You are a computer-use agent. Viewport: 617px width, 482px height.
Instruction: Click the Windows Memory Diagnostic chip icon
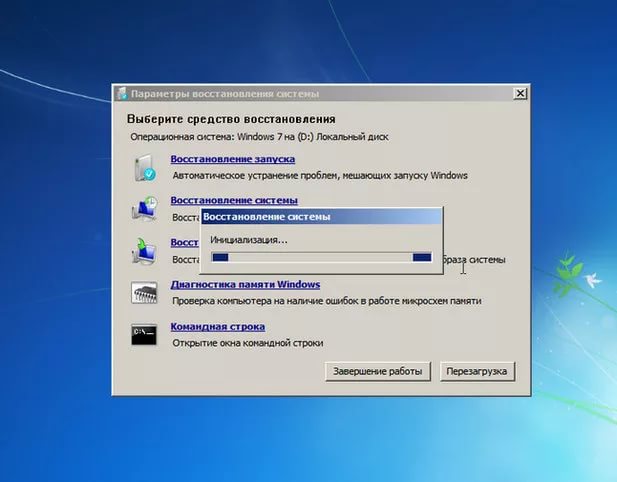pos(144,292)
